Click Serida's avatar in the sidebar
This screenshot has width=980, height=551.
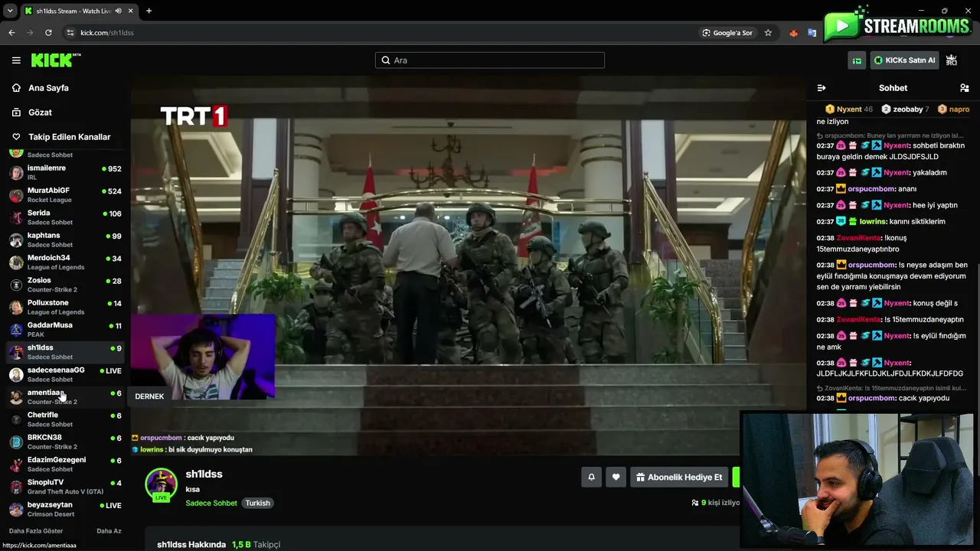(16, 217)
